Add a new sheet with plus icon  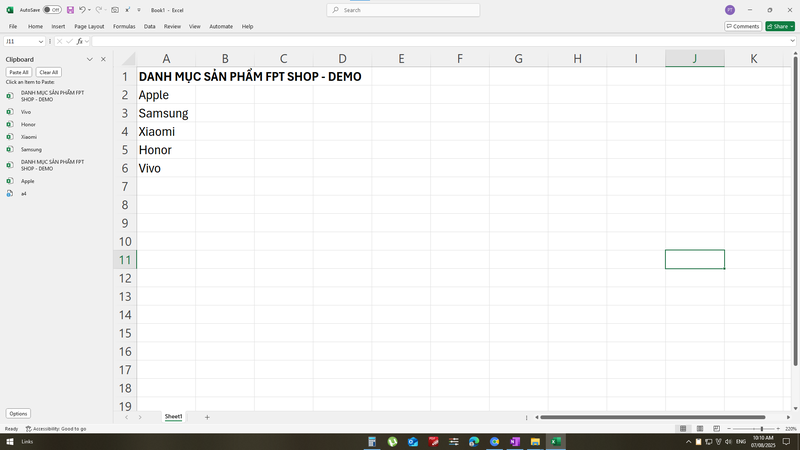207,417
